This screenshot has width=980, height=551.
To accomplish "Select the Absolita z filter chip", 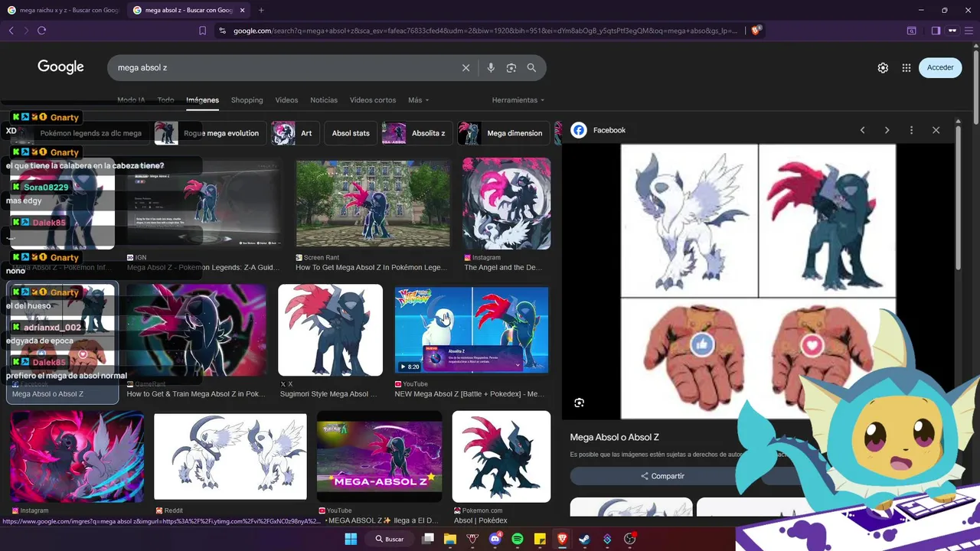I will point(416,133).
